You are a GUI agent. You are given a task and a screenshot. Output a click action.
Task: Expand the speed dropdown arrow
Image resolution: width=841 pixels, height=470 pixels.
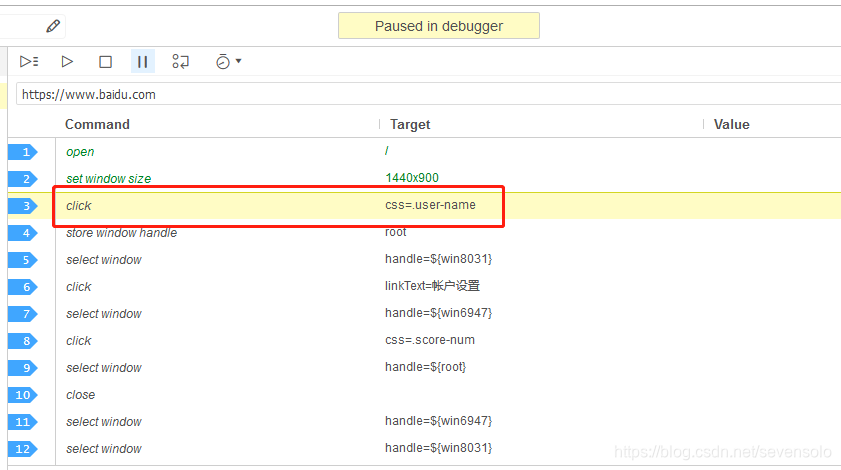coord(239,61)
